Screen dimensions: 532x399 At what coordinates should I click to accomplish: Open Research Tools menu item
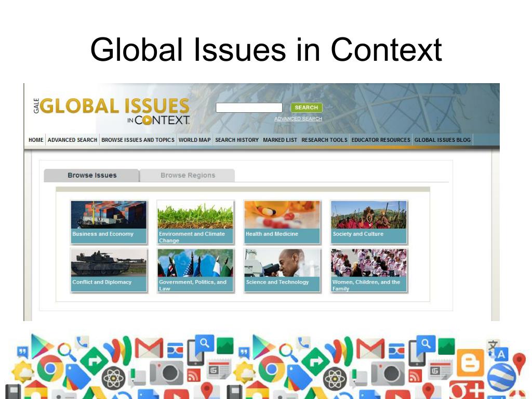pos(324,140)
